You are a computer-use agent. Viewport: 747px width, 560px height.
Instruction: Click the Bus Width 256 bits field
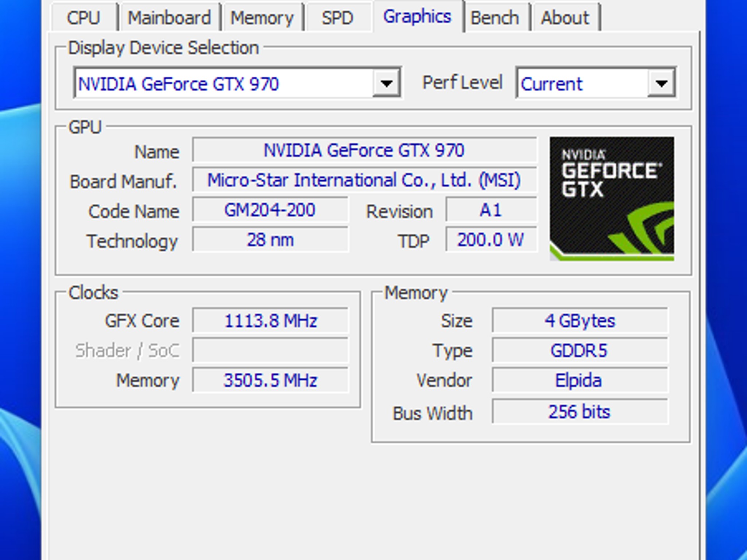point(580,412)
